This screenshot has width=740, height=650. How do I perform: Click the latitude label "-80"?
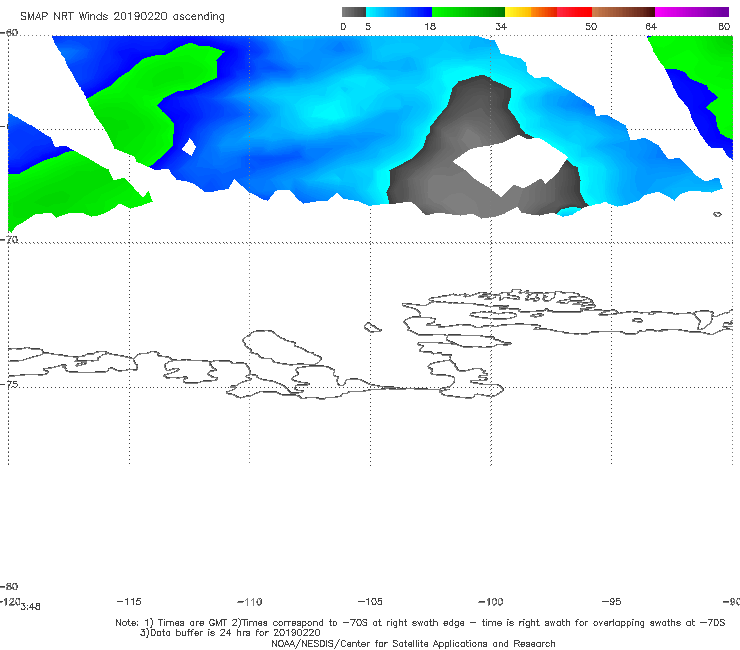9,586
